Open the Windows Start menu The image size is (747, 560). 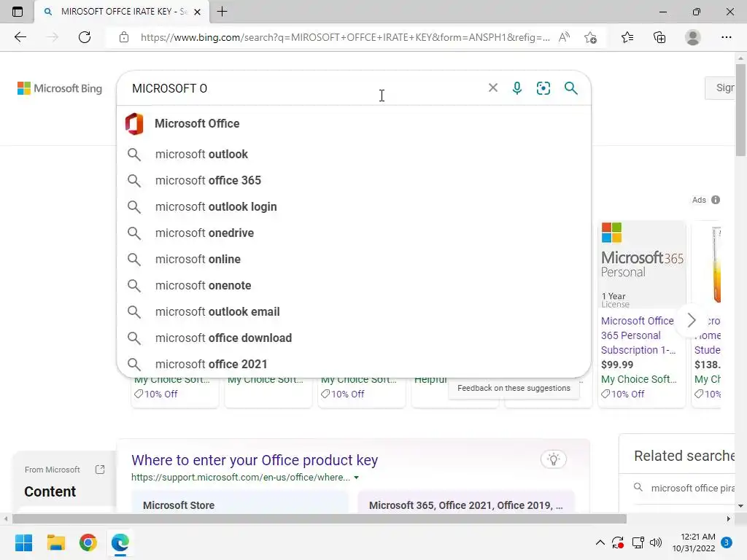(23, 542)
